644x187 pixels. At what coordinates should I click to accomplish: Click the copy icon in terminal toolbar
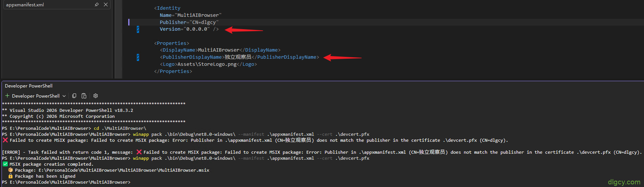[x=74, y=96]
